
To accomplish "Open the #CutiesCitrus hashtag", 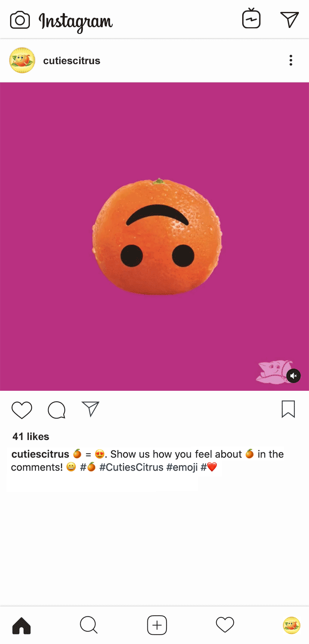I will 131,467.
